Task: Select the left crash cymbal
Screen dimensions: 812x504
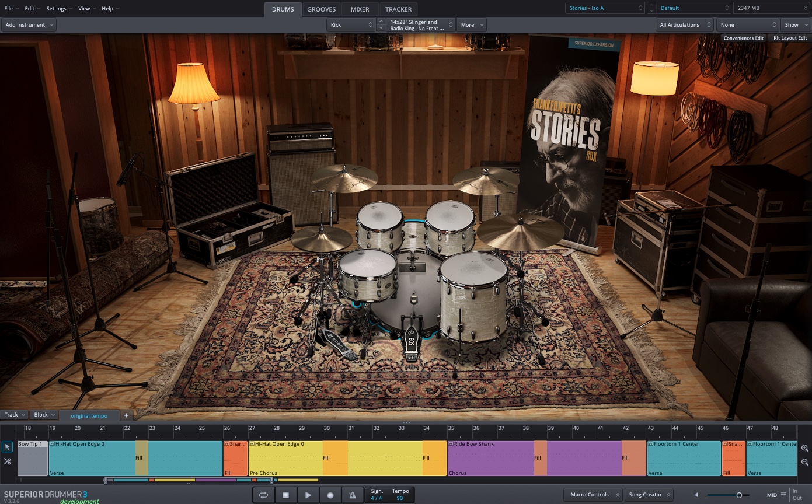Action: tap(344, 178)
